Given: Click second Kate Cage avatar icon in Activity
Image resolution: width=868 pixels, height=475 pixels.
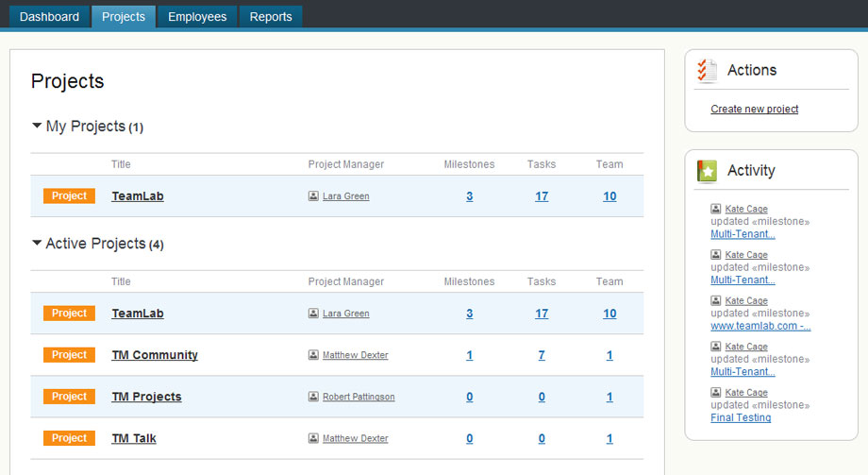Looking at the screenshot, I should [x=716, y=254].
